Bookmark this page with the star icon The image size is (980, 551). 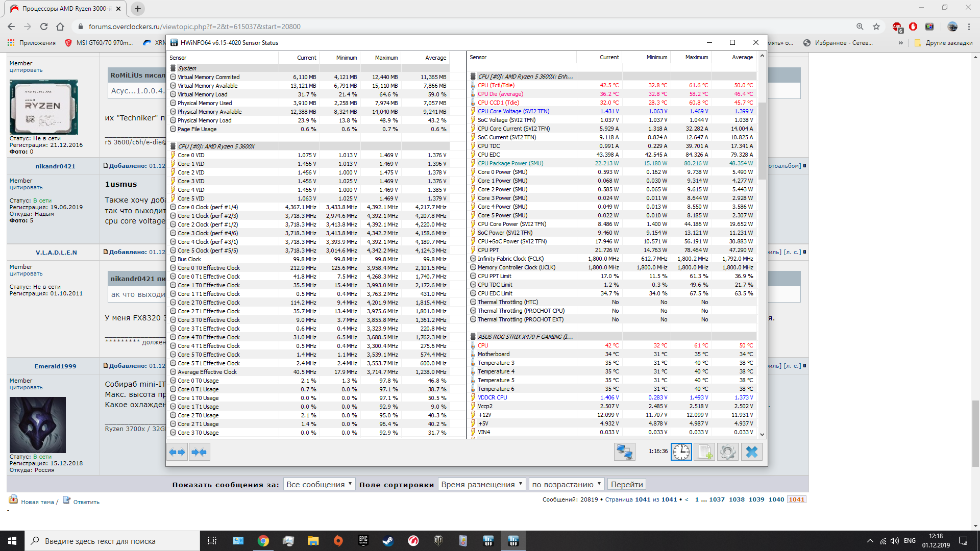click(876, 27)
